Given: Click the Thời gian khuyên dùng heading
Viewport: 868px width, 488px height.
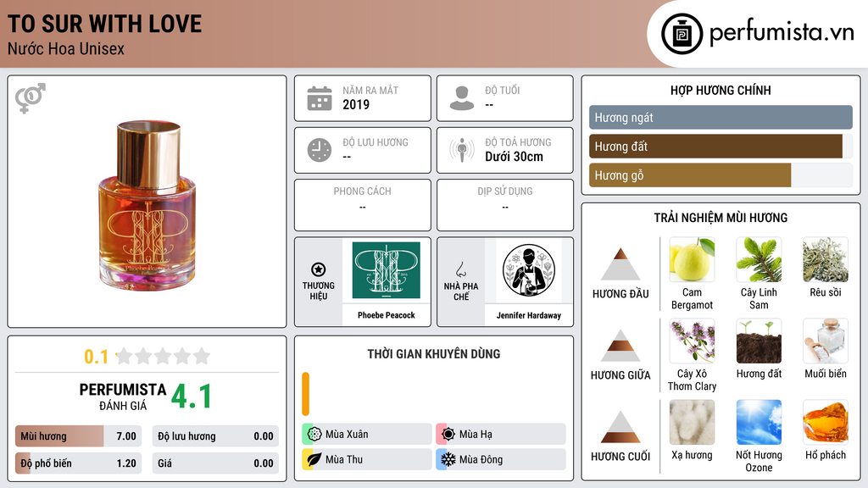Looking at the screenshot, I should click(x=434, y=354).
